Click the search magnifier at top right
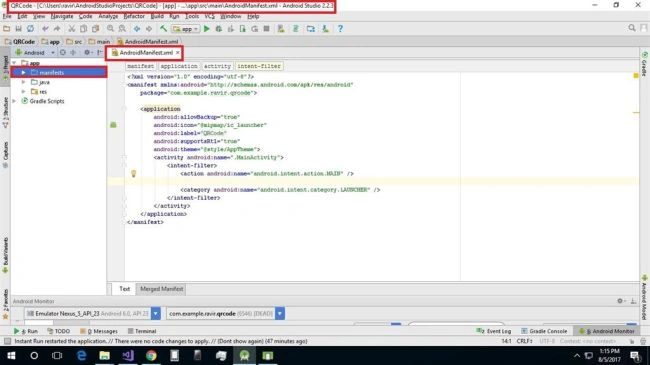 [632, 28]
